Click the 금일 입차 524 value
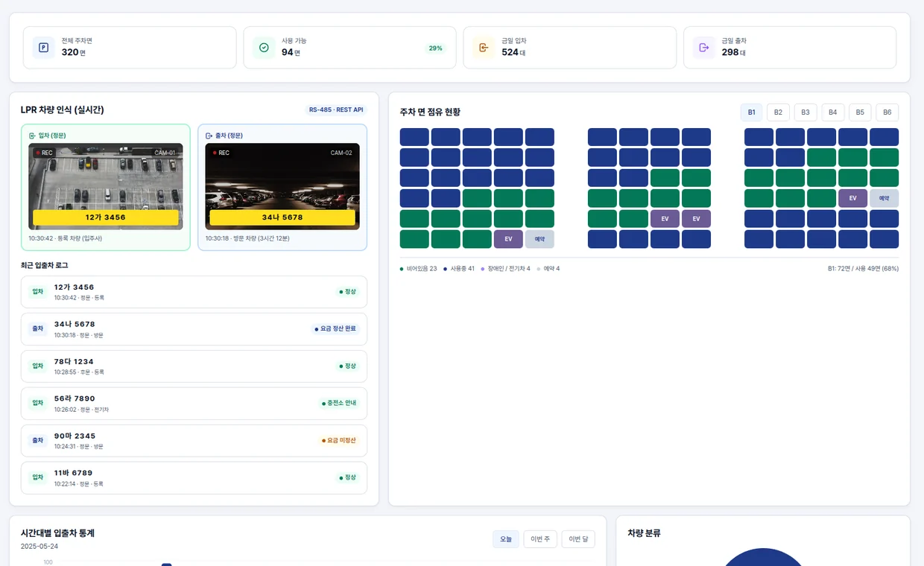The width and height of the screenshot is (924, 566). (x=513, y=52)
